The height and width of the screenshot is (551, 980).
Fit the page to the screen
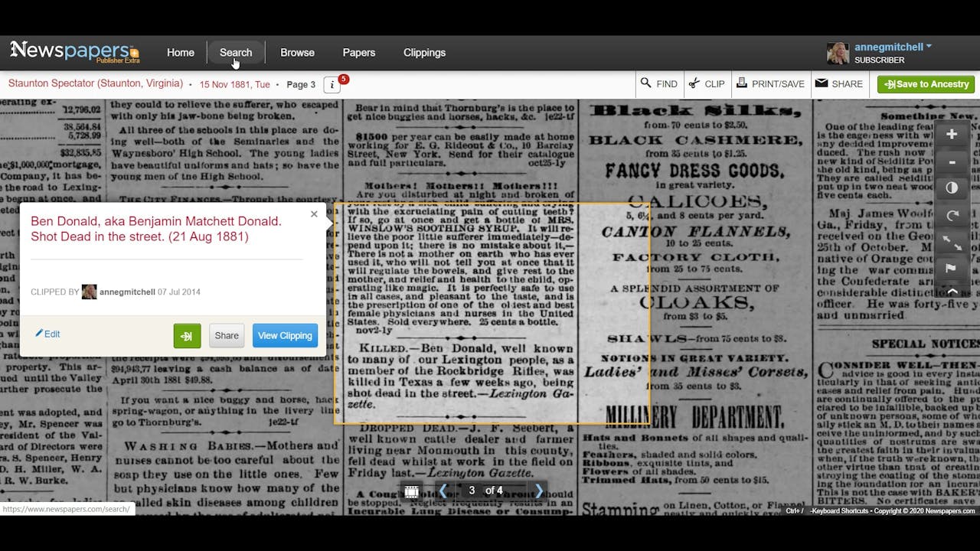click(951, 242)
